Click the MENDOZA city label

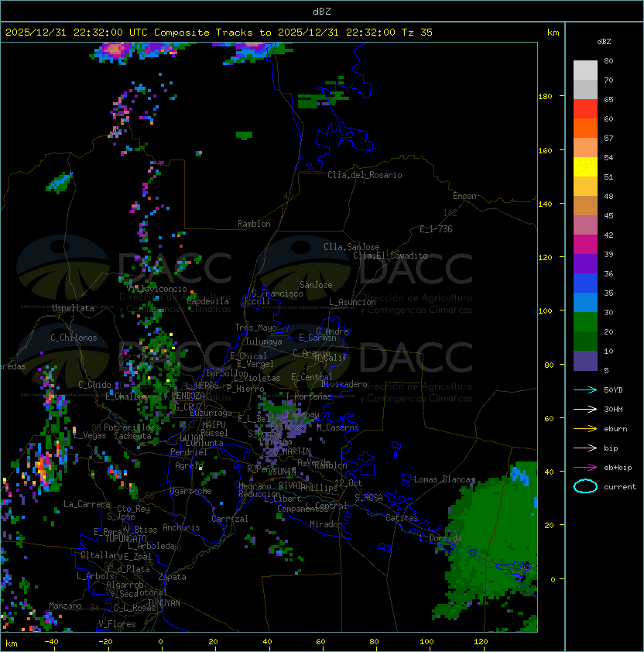(x=188, y=395)
